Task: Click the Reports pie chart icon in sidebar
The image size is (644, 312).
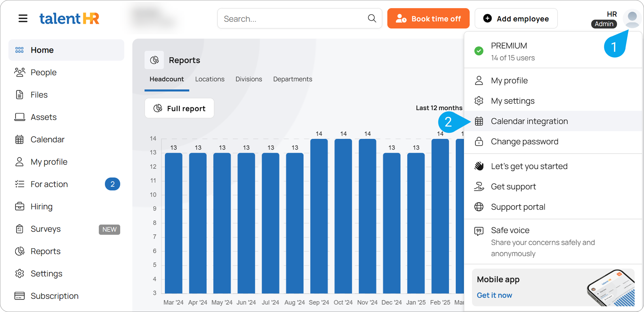Action: (x=20, y=251)
